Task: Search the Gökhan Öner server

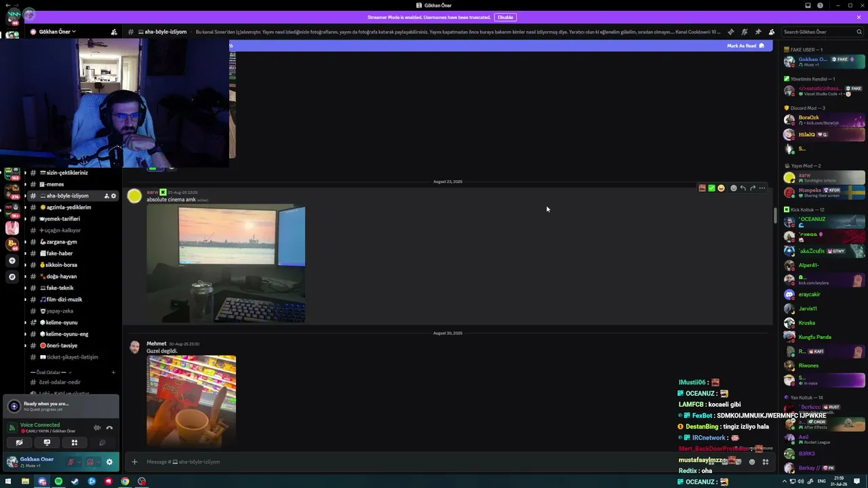Action: [823, 32]
